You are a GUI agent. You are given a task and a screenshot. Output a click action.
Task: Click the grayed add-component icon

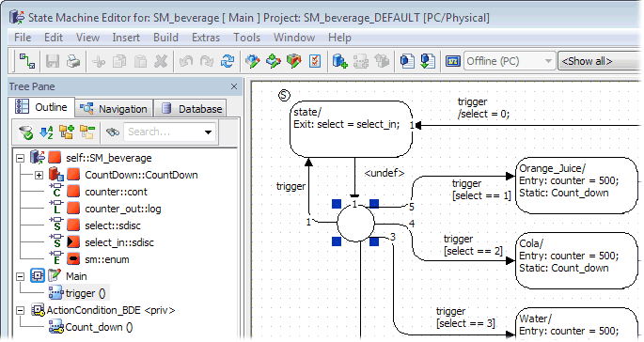pyautogui.click(x=361, y=62)
